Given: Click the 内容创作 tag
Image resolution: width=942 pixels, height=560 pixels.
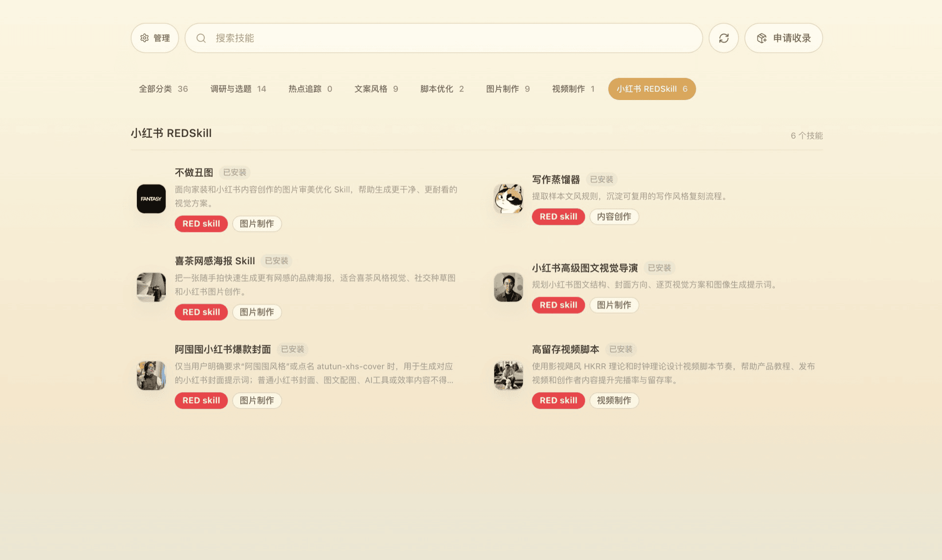Looking at the screenshot, I should coord(614,217).
